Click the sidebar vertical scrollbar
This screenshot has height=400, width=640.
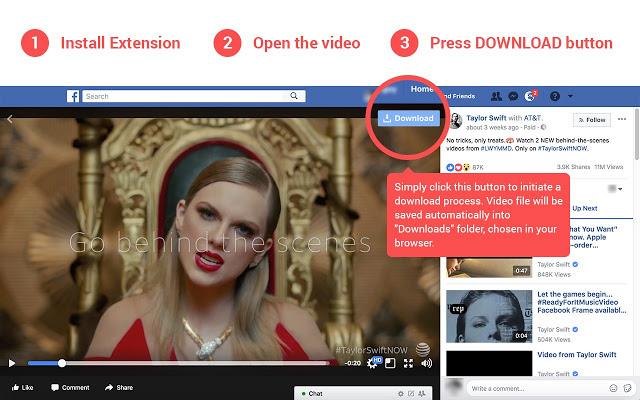point(637,135)
